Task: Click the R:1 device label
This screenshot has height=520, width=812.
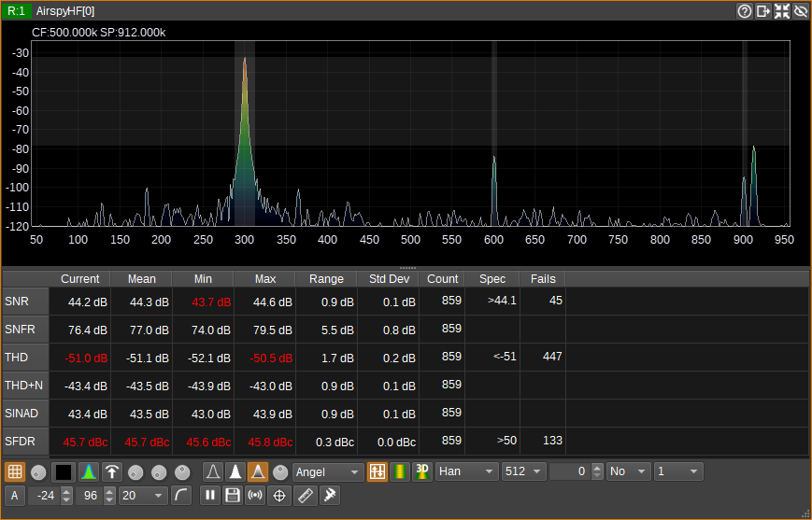Action: (x=16, y=11)
